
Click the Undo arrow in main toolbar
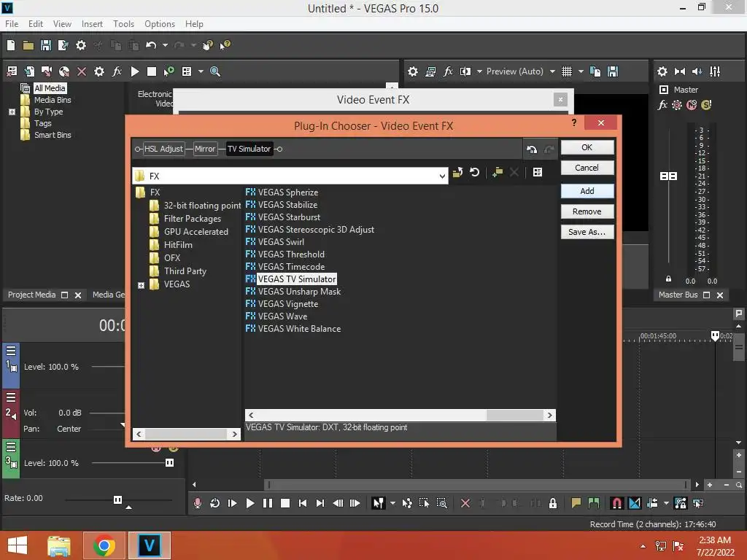pos(151,45)
